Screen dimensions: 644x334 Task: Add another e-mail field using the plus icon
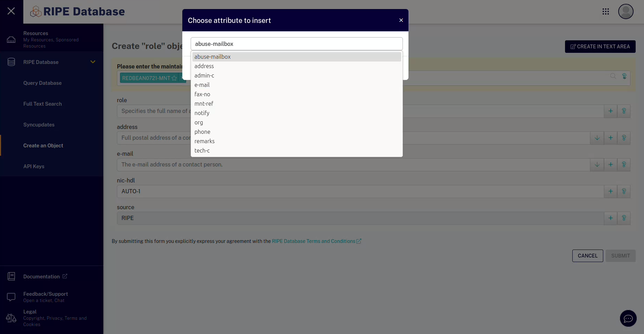pos(611,164)
